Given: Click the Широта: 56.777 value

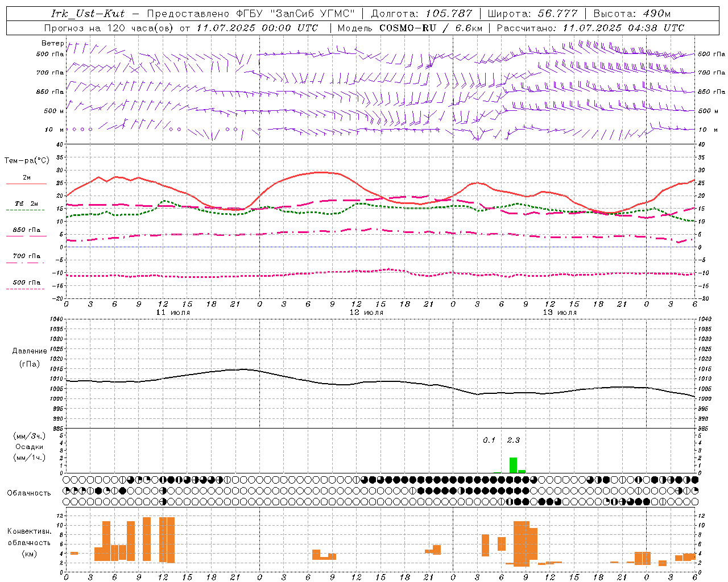Looking at the screenshot, I should (x=532, y=14).
